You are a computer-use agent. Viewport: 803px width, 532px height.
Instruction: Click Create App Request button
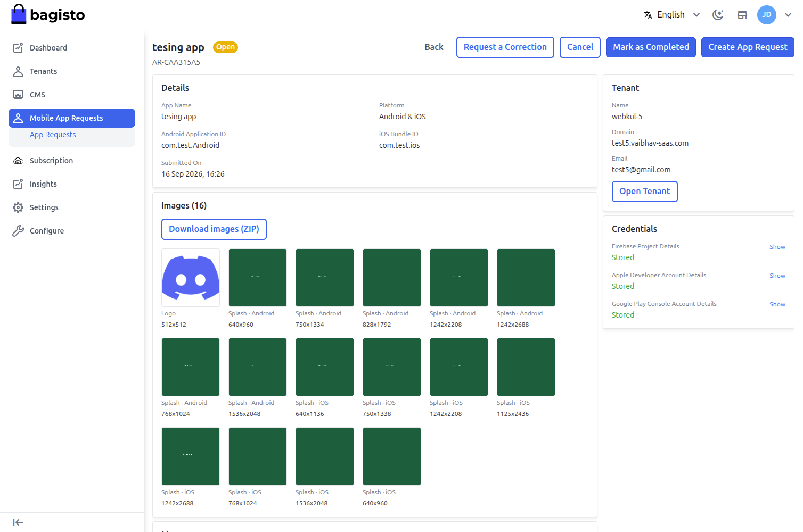(x=748, y=47)
